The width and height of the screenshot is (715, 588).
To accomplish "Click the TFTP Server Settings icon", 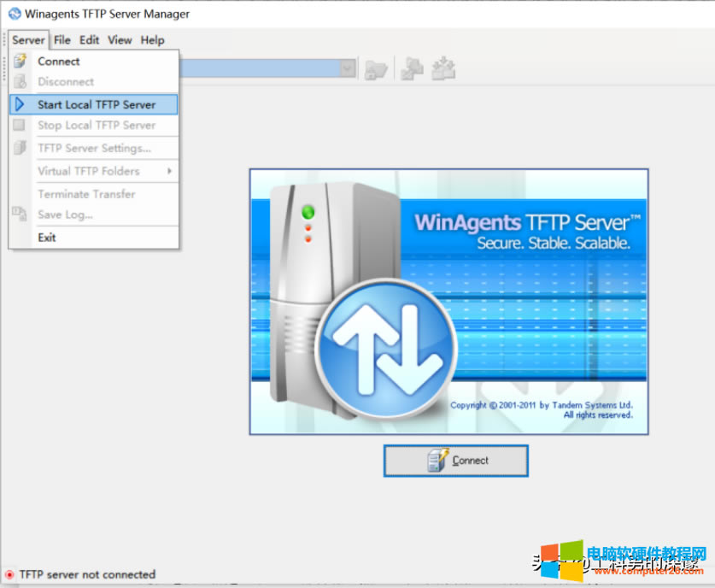I will pos(19,148).
